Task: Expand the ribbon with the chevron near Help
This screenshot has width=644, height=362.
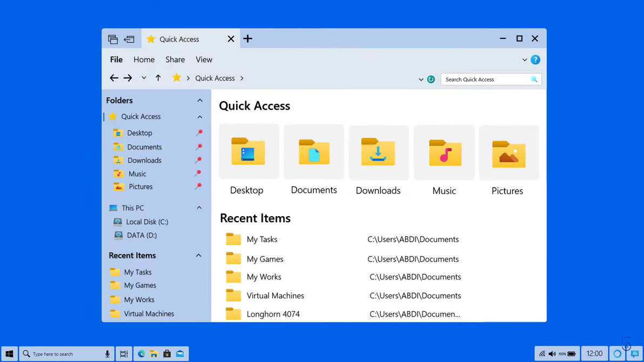Action: (x=525, y=60)
